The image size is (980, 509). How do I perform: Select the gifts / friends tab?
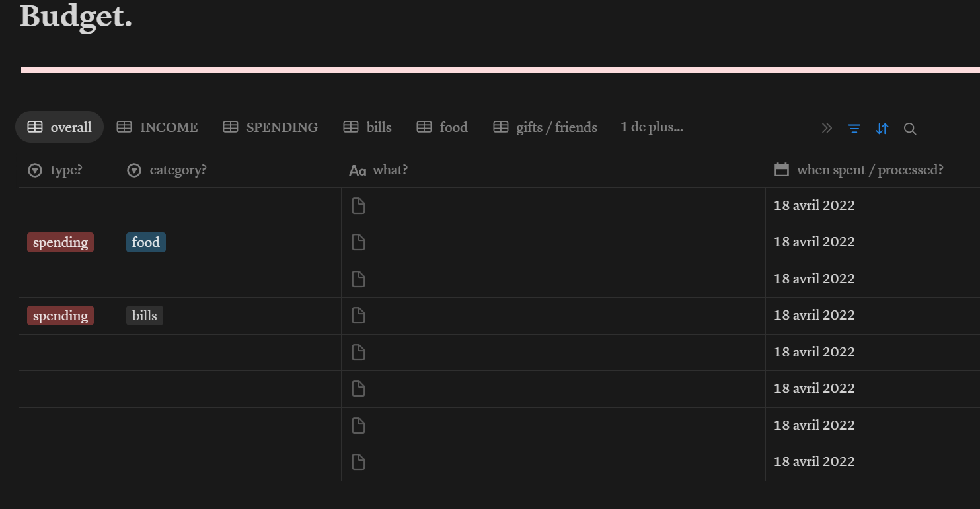pos(546,127)
